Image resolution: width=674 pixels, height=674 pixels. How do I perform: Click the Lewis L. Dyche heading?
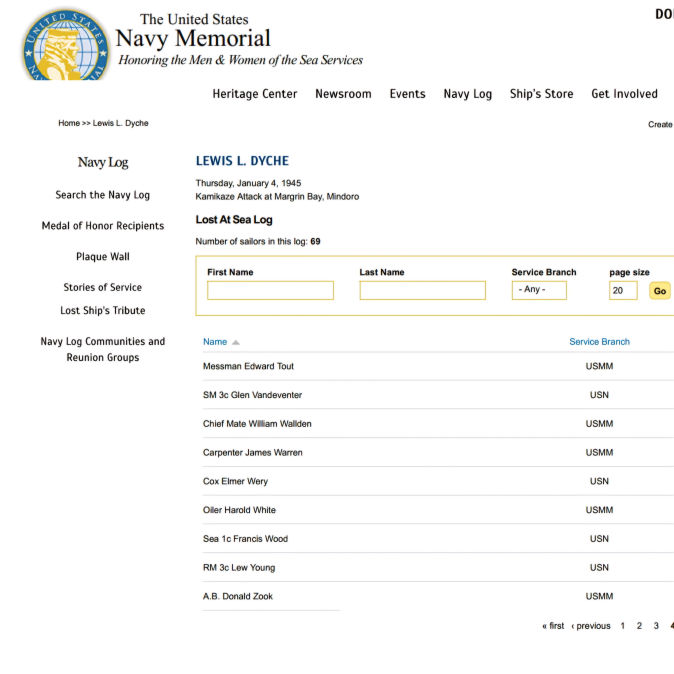(242, 161)
